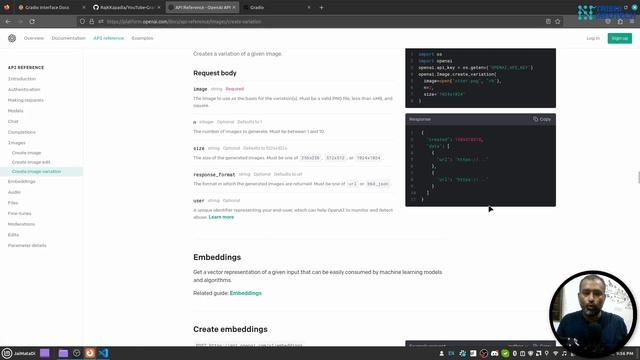
Task: Launch Firefox from the taskbar
Action: 90,353
